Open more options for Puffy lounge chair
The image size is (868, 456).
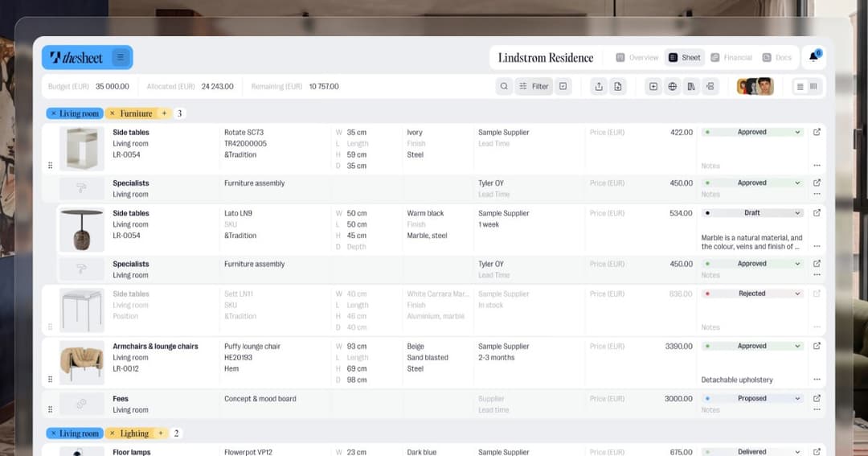click(817, 380)
